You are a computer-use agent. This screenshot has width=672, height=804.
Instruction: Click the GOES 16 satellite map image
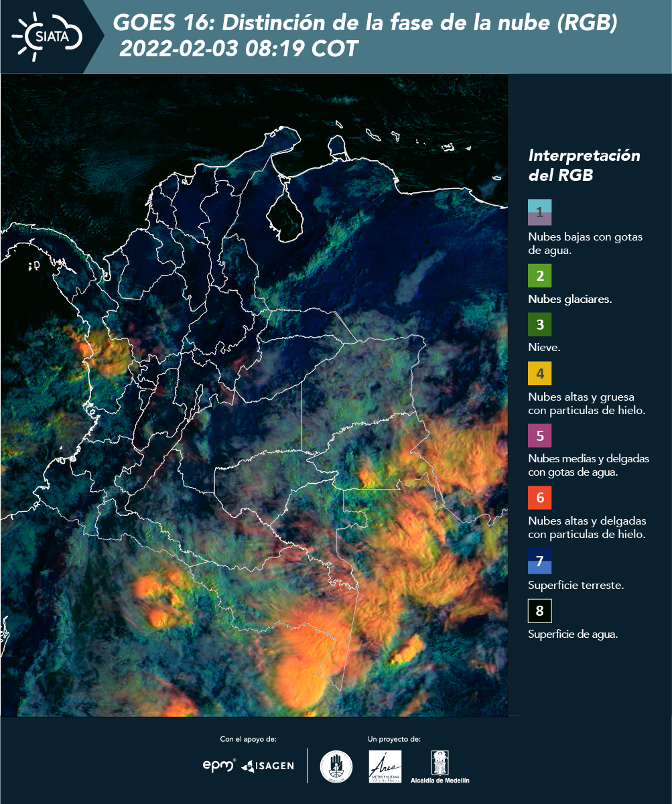tap(254, 395)
